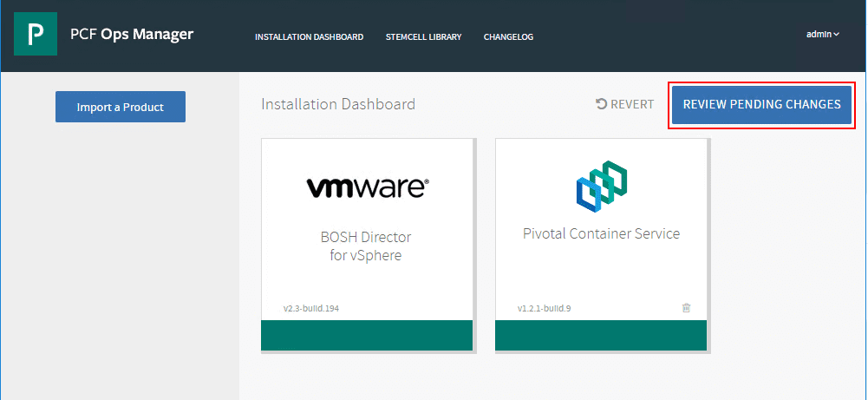Click the Import a Product button
Screen dimensions: 868x400
121,107
